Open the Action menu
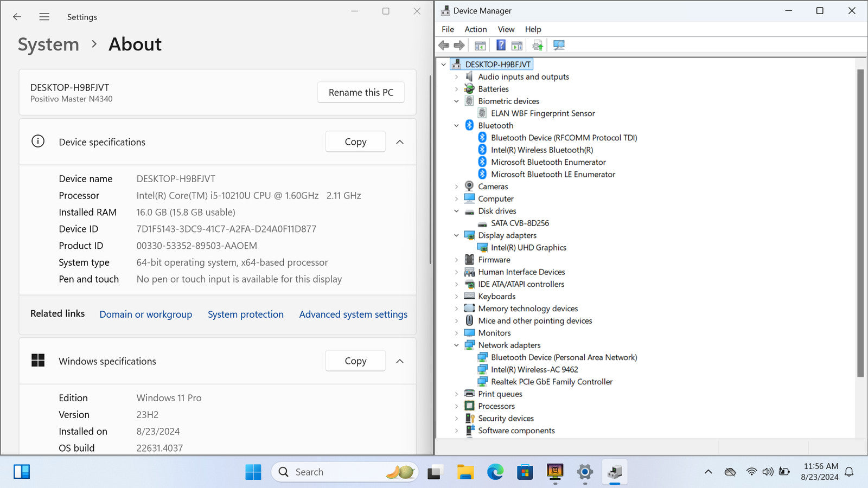Screen dimensions: 868x488 click(475, 29)
